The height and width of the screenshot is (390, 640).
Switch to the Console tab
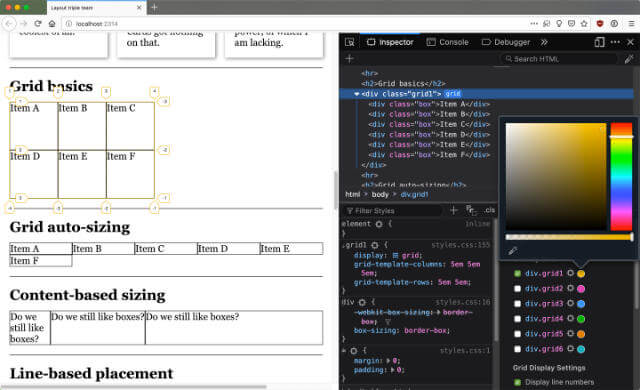448,42
